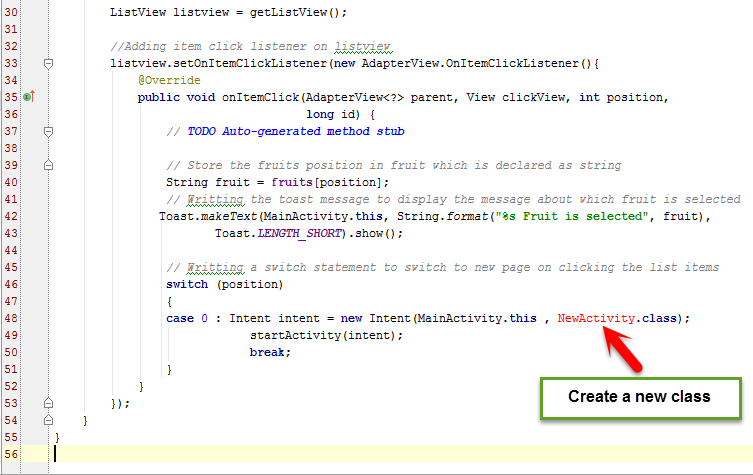The height and width of the screenshot is (475, 753).
Task: Click startActivity(intent) on line 49
Action: 323,335
